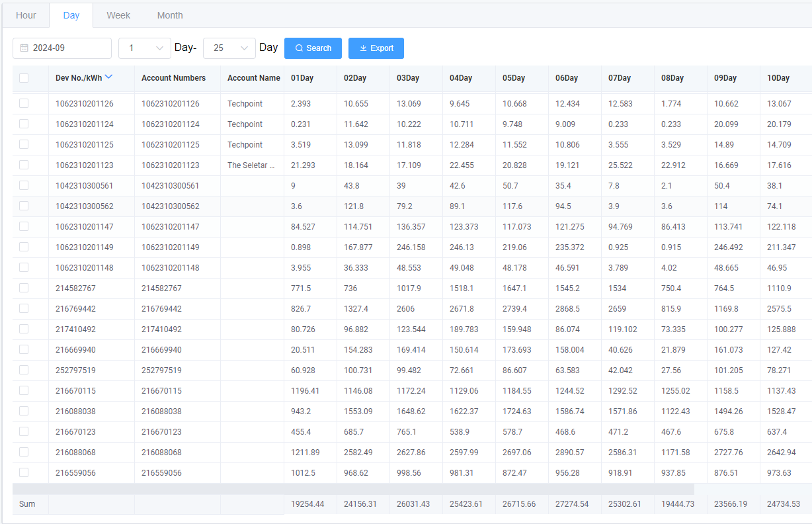Screen dimensions: 812x524
Task: Check the box for device 252797519
Action: [x=24, y=370]
